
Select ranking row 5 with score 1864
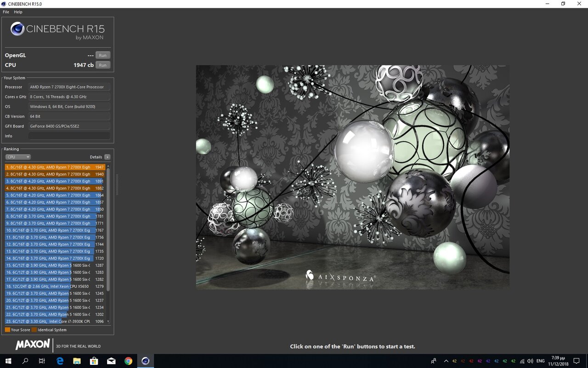click(x=55, y=195)
